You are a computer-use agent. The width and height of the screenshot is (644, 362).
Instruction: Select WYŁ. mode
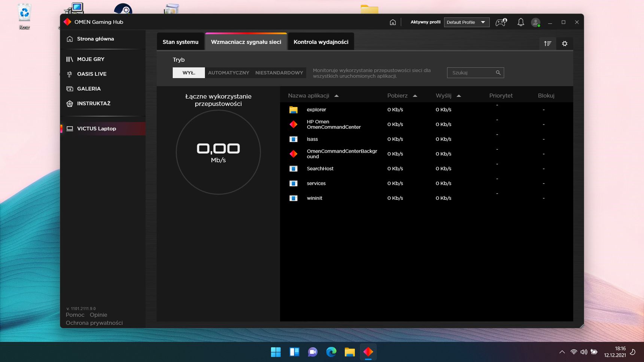coord(189,73)
